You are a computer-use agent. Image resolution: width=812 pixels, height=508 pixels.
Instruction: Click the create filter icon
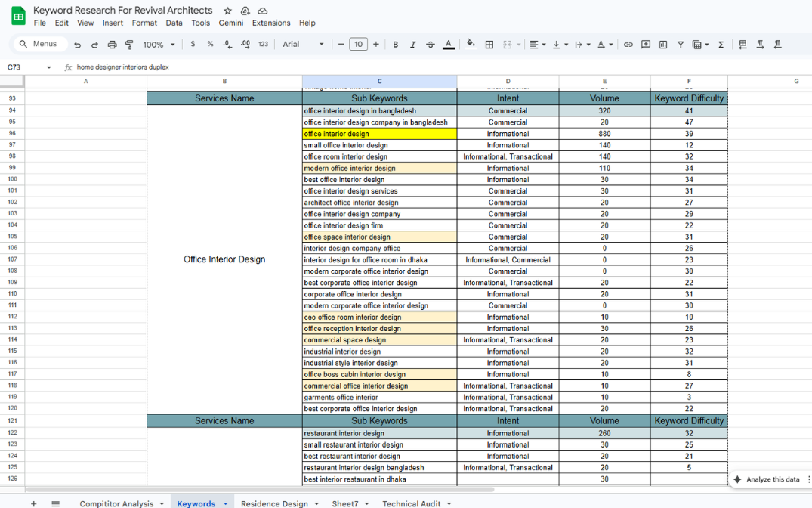pos(681,45)
